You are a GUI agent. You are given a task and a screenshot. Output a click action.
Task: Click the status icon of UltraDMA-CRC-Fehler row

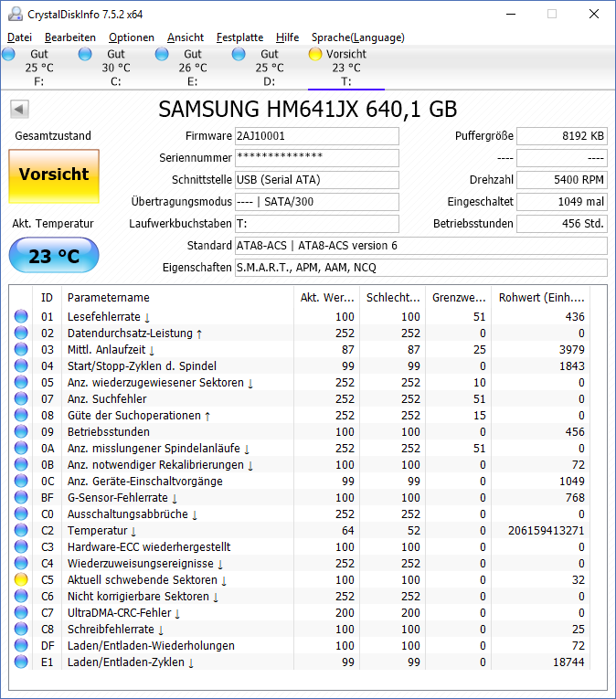(21, 612)
